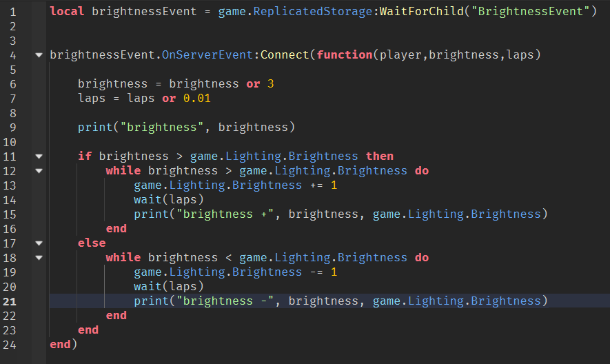Click the "brightness" string on line 9
610x364 pixels.
pyautogui.click(x=162, y=128)
